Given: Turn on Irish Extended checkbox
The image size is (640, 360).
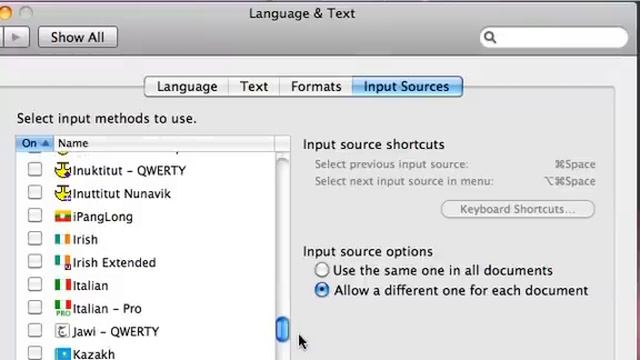Looking at the screenshot, I should (35, 261).
